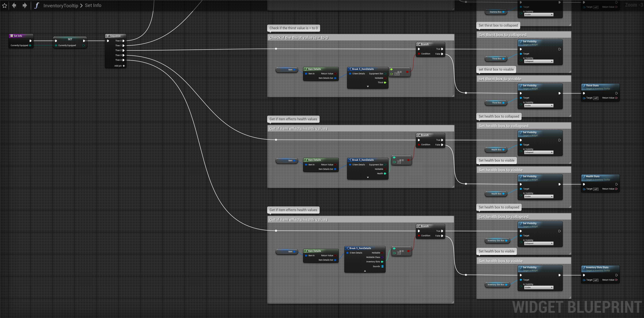The image size is (644, 318).
Task: Collapse the Break S_ItemDetails node with the Sounds pin
Action: point(365,271)
